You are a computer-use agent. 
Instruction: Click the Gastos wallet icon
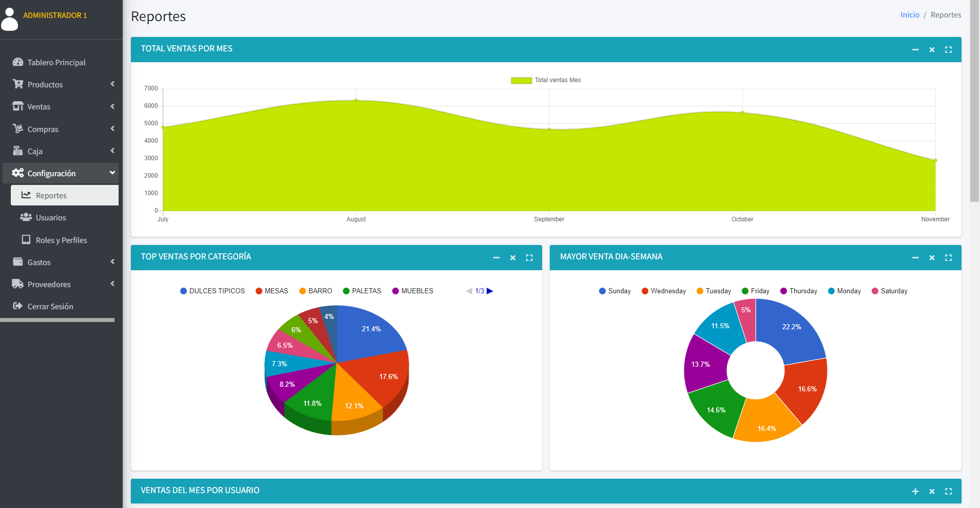(18, 262)
